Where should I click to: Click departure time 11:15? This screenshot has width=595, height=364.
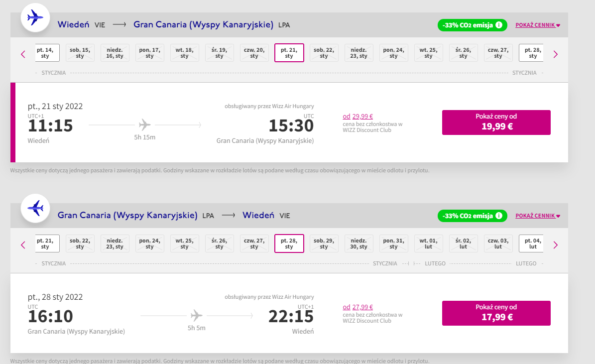tap(50, 125)
